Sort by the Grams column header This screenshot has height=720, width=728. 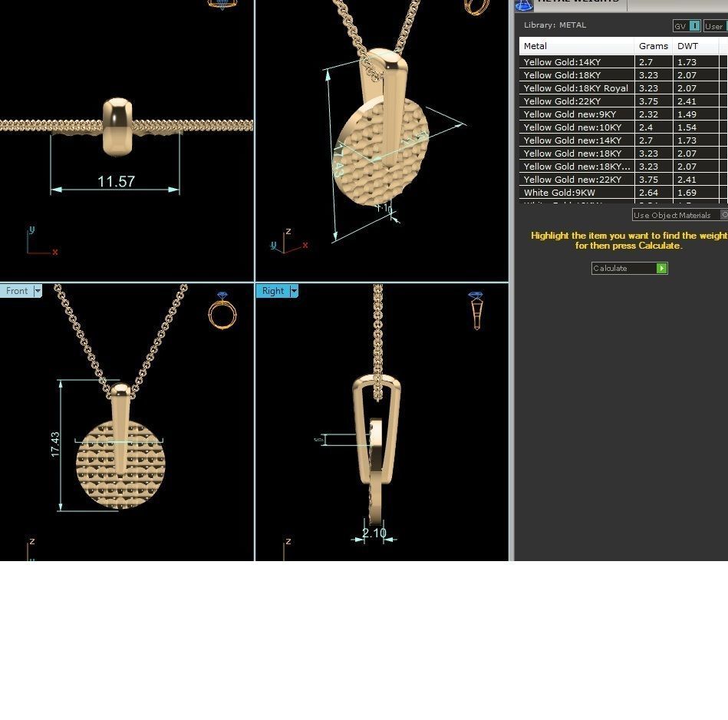[x=654, y=46]
